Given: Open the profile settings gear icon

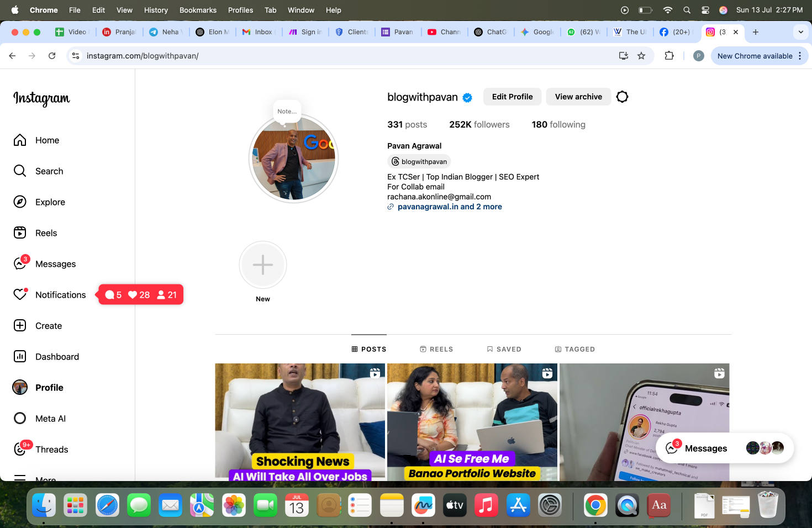Looking at the screenshot, I should (x=622, y=97).
